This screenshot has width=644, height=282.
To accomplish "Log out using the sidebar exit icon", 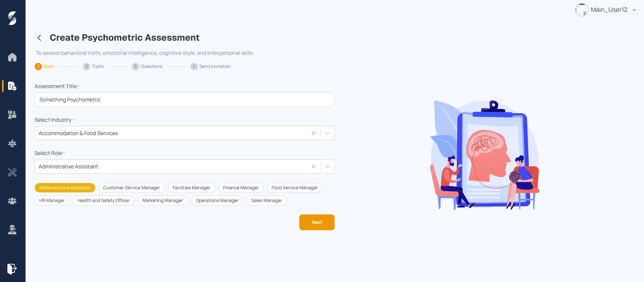I will click(x=12, y=269).
